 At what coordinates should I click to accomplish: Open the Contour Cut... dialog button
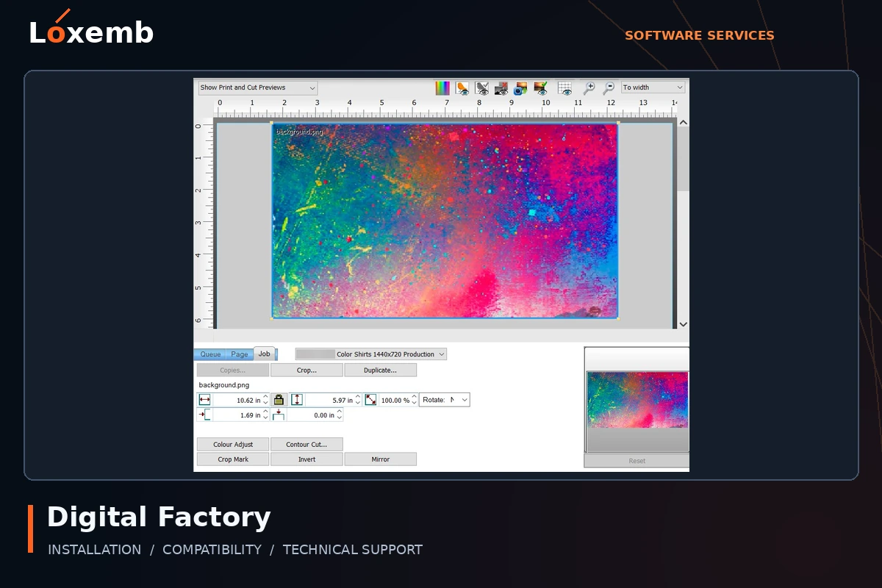[x=306, y=445]
